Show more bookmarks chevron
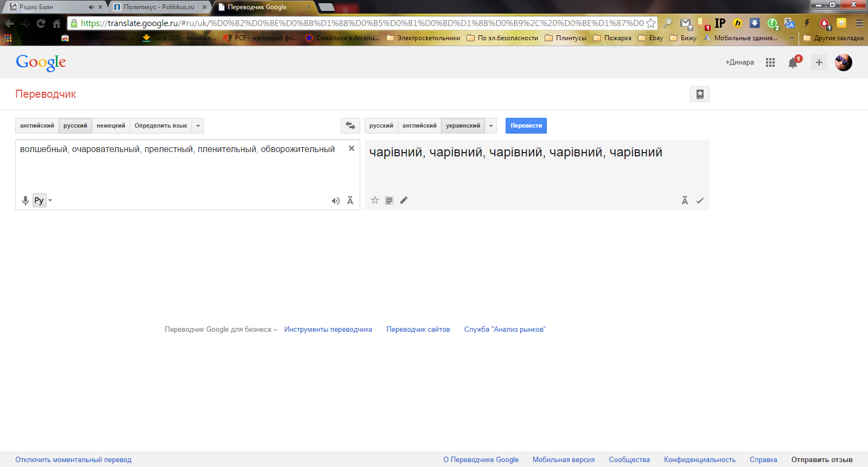 [792, 38]
